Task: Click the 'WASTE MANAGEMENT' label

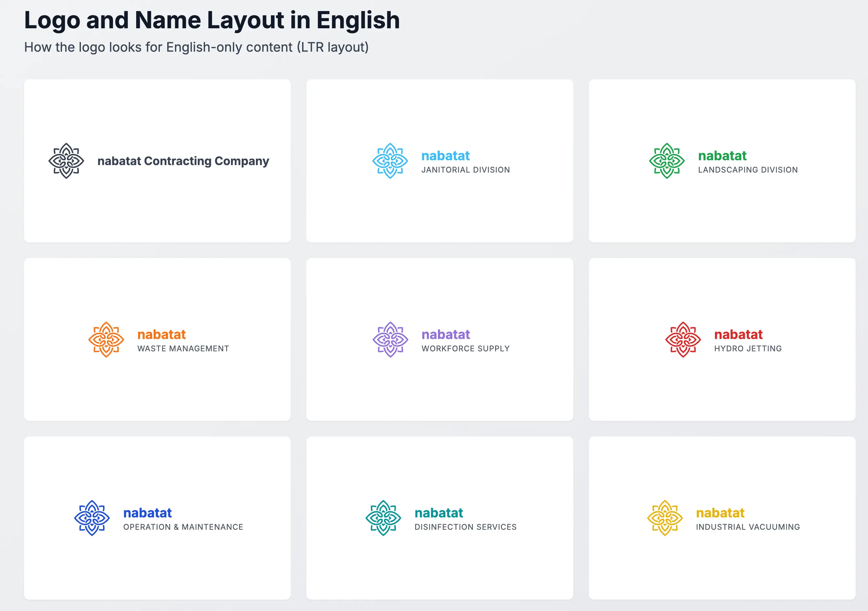Action: pos(183,348)
